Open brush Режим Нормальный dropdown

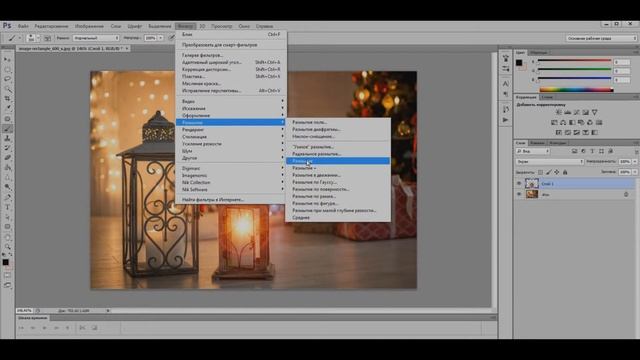click(x=96, y=38)
